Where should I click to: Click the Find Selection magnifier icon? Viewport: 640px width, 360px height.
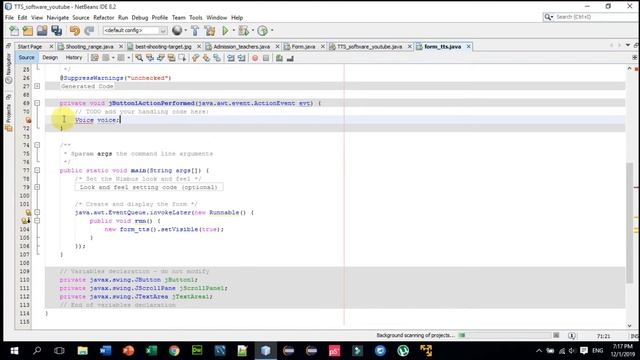(139, 58)
